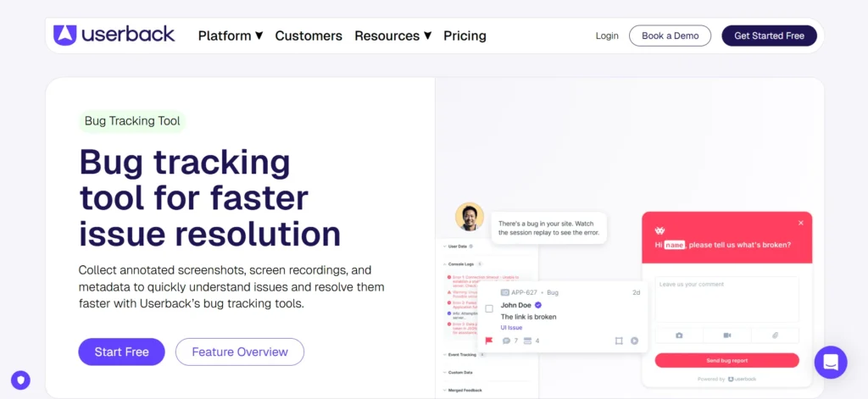Click the play session replay icon

(x=634, y=341)
